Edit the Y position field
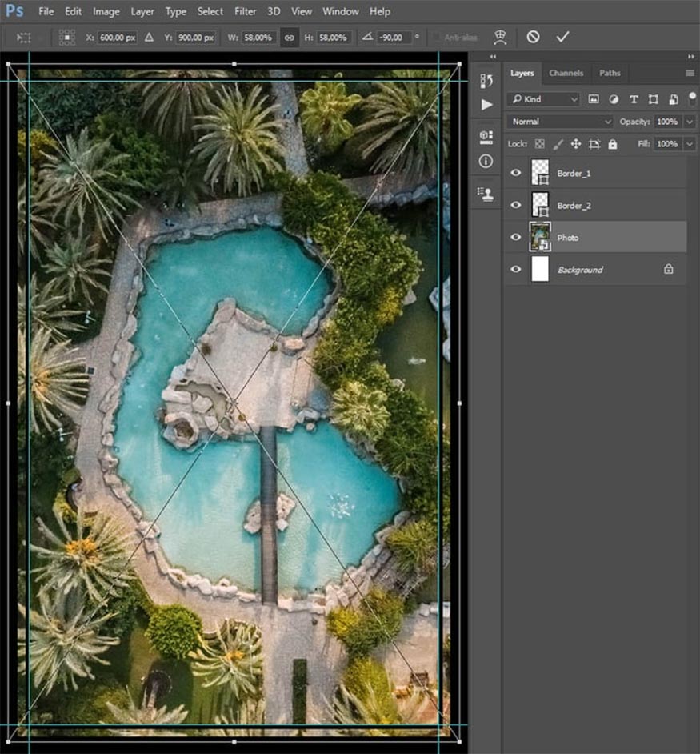Image resolution: width=700 pixels, height=754 pixels. tap(196, 38)
